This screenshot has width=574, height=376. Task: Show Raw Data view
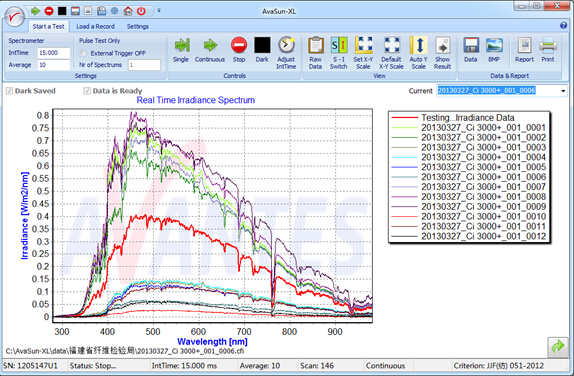[x=315, y=53]
